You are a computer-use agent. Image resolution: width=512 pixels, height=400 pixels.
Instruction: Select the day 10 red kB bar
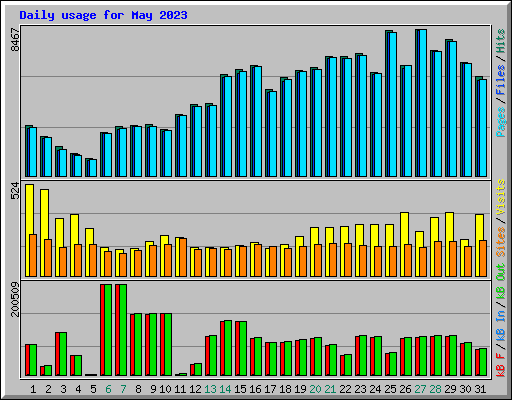coord(162,345)
